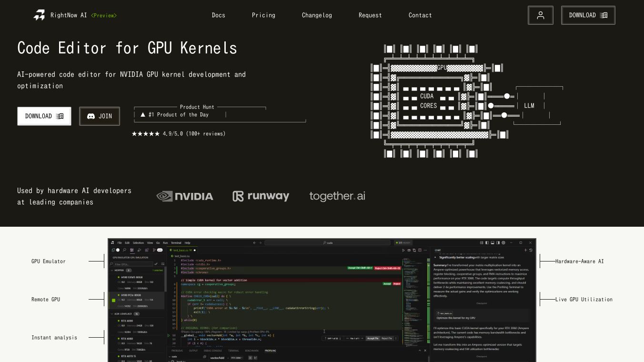
Task: Collapse the ADA LOVELACE GPU group
Action: point(137,314)
